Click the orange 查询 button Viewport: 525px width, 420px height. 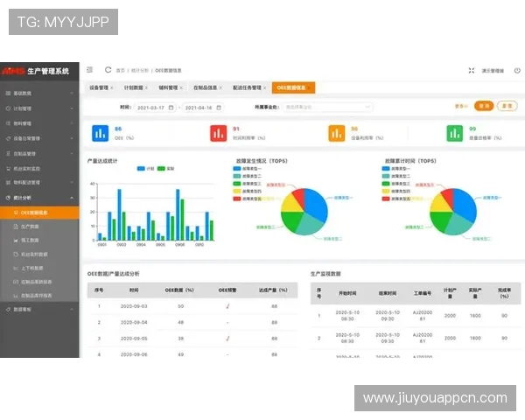coord(483,106)
